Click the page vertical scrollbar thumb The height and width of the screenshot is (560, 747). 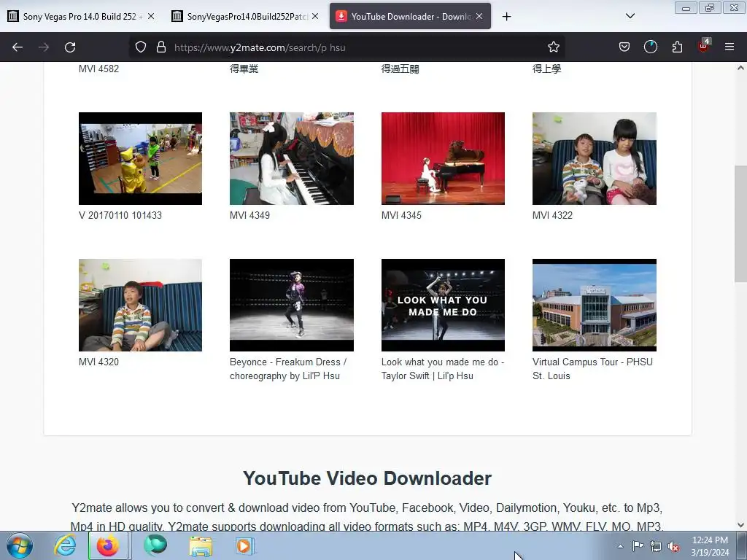pyautogui.click(x=740, y=224)
